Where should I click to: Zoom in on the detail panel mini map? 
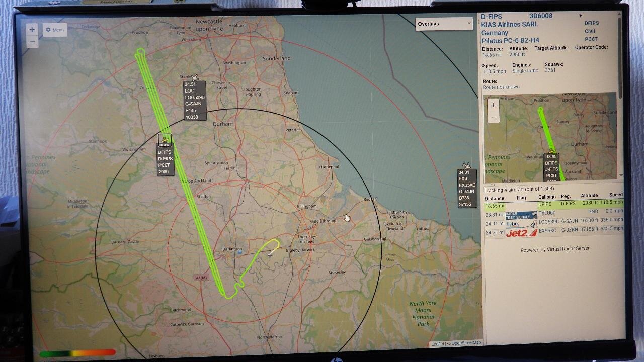coord(494,105)
